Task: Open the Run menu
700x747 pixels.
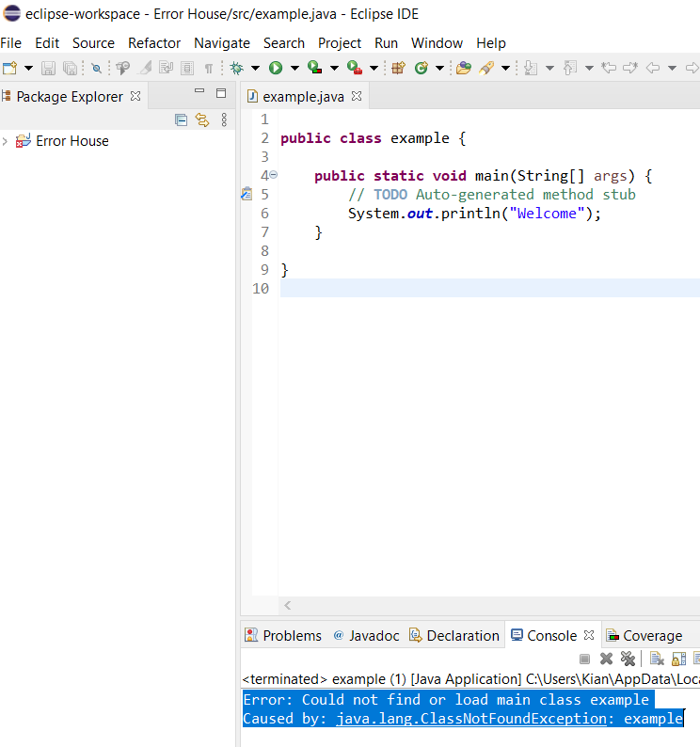Action: click(x=386, y=43)
